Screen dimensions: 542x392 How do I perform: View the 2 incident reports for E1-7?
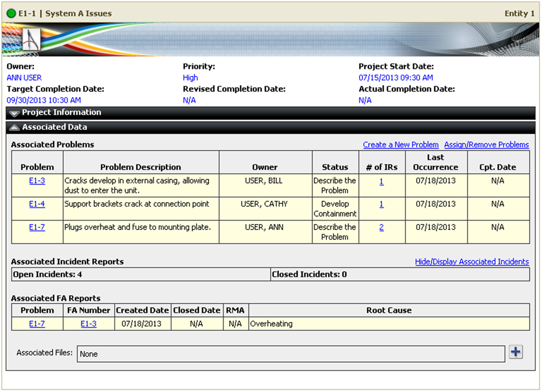pyautogui.click(x=381, y=227)
